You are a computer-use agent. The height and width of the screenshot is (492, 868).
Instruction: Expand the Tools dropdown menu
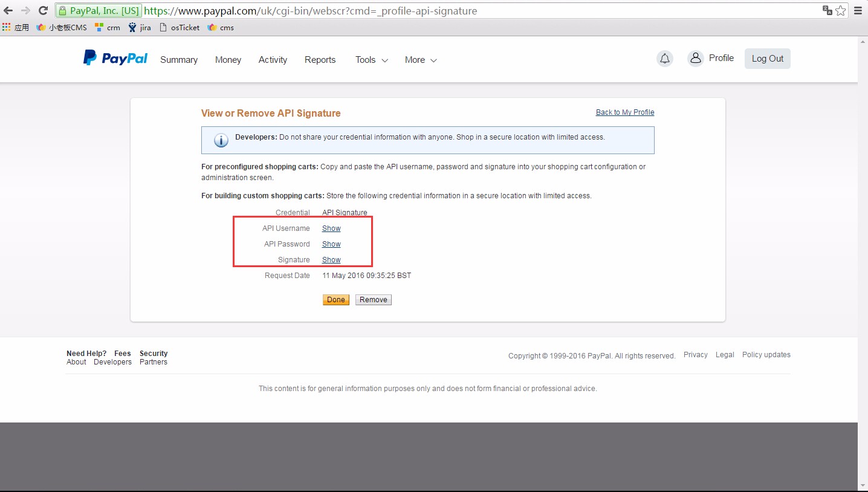click(372, 60)
